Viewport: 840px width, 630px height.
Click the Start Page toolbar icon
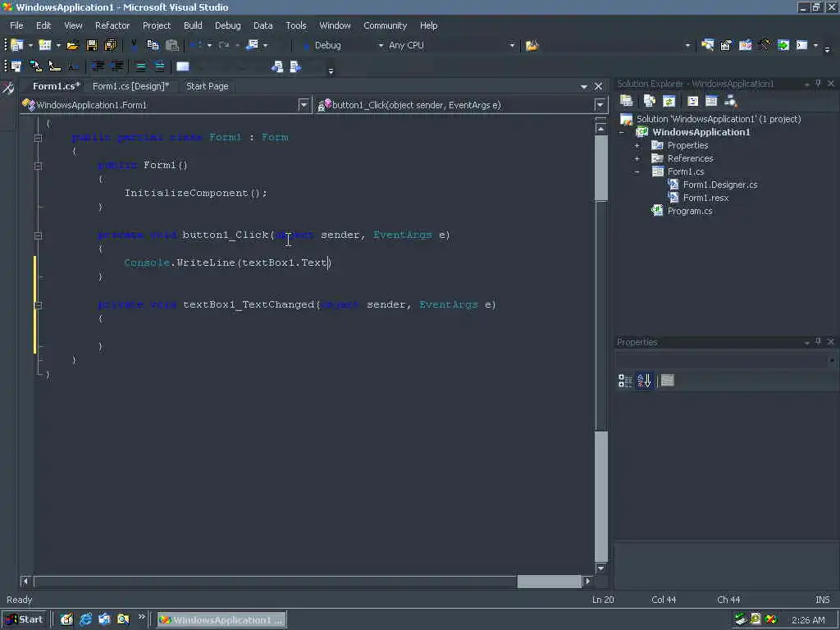pyautogui.click(x=783, y=46)
